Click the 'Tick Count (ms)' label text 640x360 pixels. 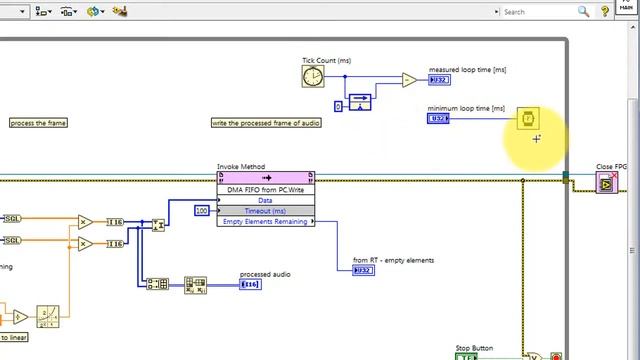(327, 60)
